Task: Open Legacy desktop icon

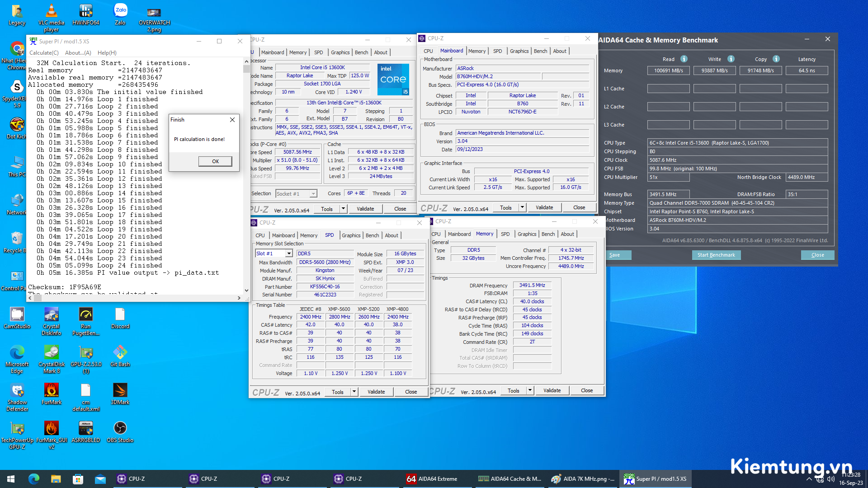Action: [x=17, y=14]
